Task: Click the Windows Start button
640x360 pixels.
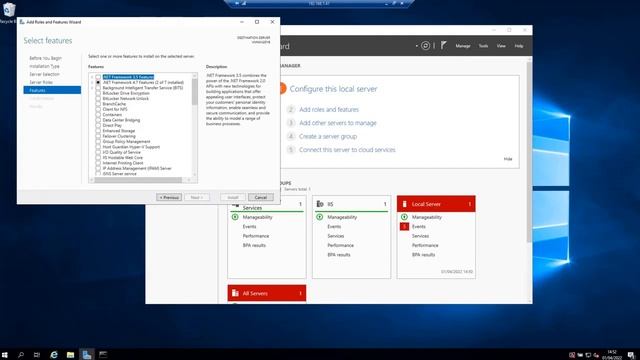Action: (5, 355)
